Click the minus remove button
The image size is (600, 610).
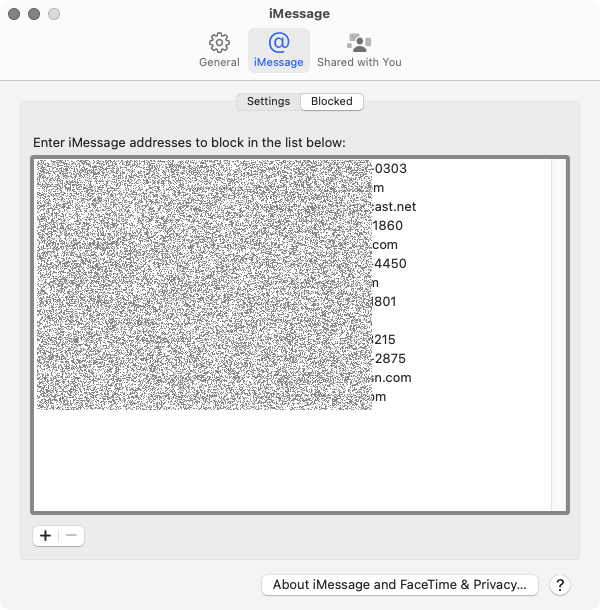pyautogui.click(x=71, y=536)
